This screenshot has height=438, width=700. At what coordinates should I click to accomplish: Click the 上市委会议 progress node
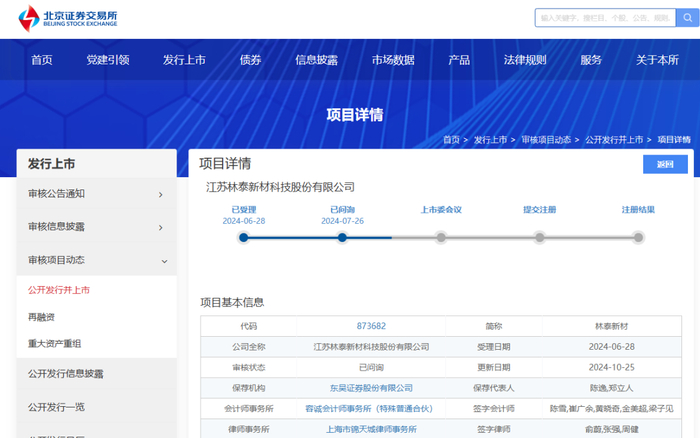440,238
